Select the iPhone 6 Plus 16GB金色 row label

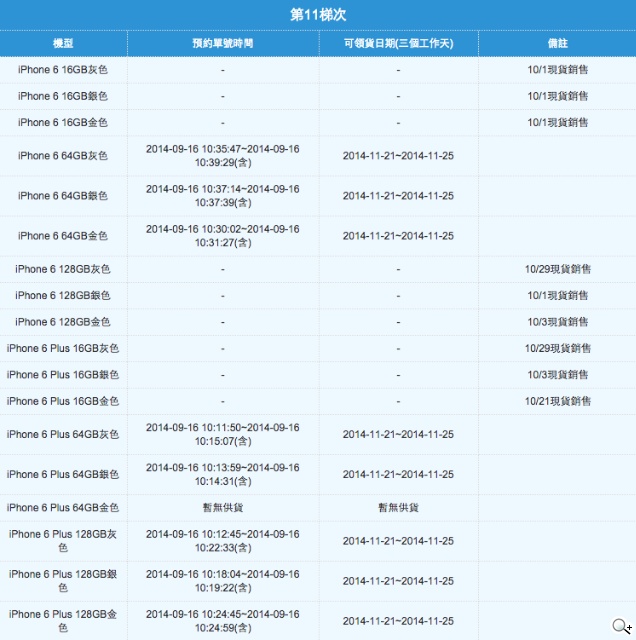(x=63, y=402)
